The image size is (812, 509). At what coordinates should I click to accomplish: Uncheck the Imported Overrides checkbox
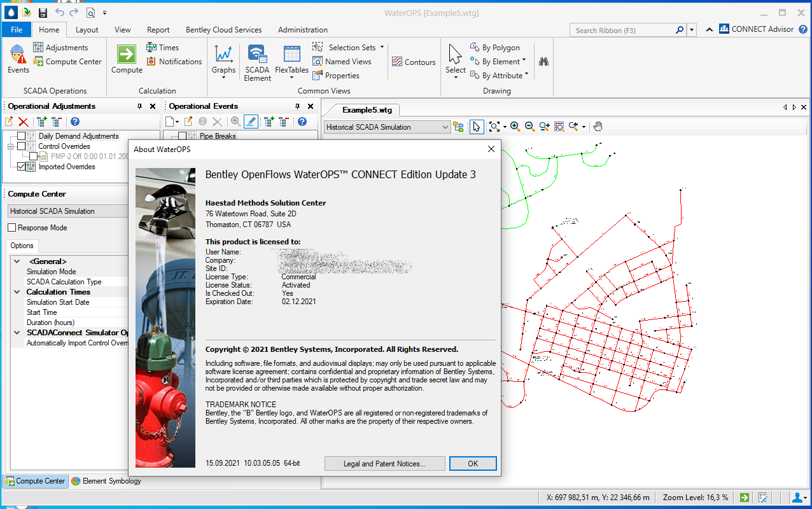pyautogui.click(x=22, y=167)
